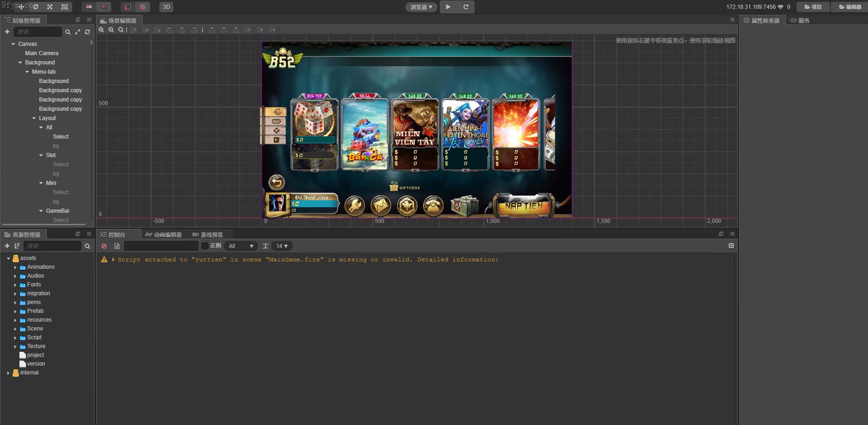This screenshot has width=868, height=425.
Task: Select the rect transform tool
Action: [64, 7]
